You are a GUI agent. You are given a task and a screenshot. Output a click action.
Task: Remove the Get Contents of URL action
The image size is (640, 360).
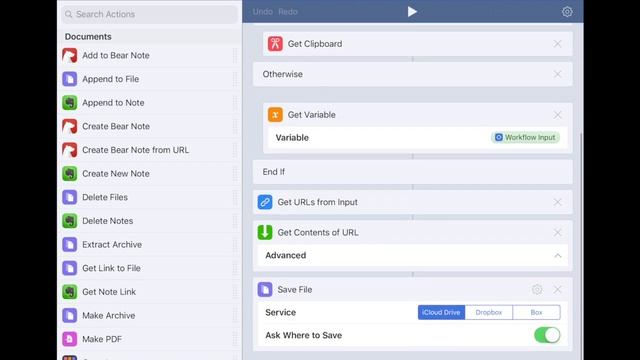558,233
